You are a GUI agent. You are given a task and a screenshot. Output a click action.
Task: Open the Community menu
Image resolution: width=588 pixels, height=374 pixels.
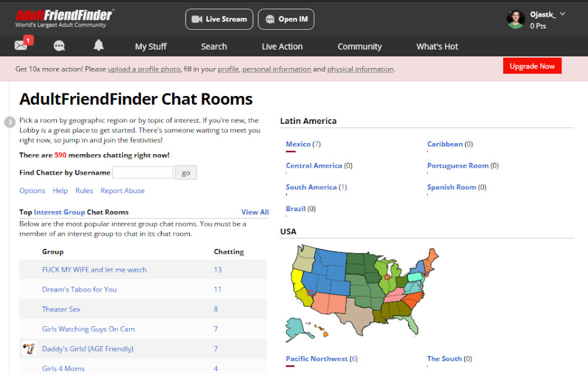(360, 46)
